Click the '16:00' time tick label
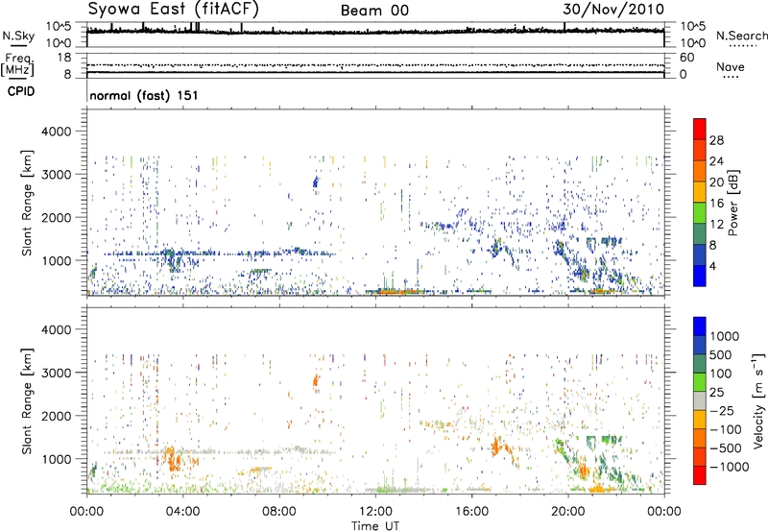 pos(471,512)
